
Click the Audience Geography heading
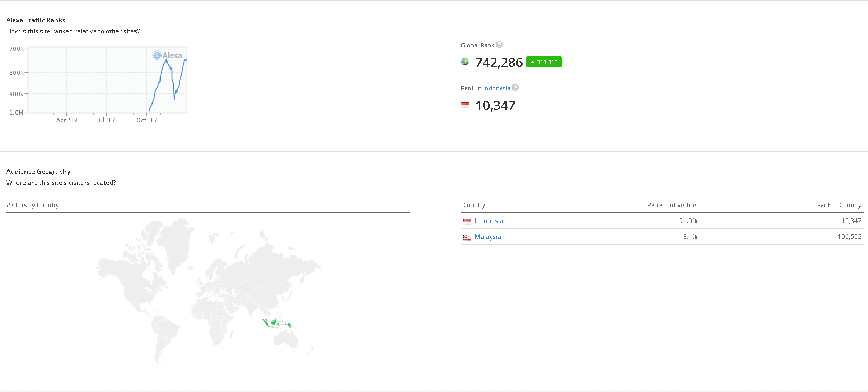[x=38, y=172]
